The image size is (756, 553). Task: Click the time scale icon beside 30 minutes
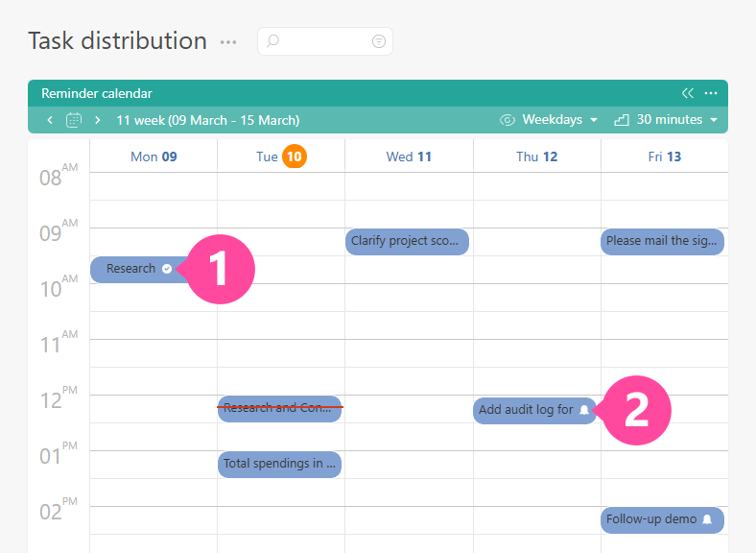click(621, 120)
